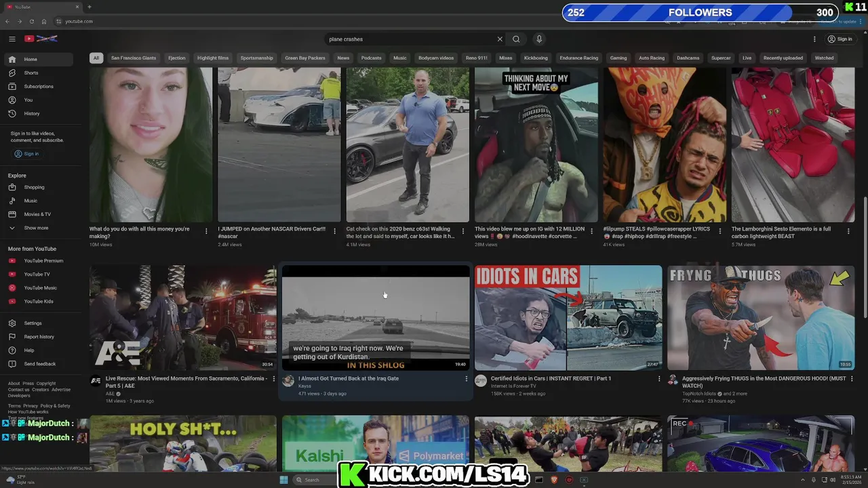The height and width of the screenshot is (488, 868).
Task: Open Music under Explore
Action: [x=38, y=201]
